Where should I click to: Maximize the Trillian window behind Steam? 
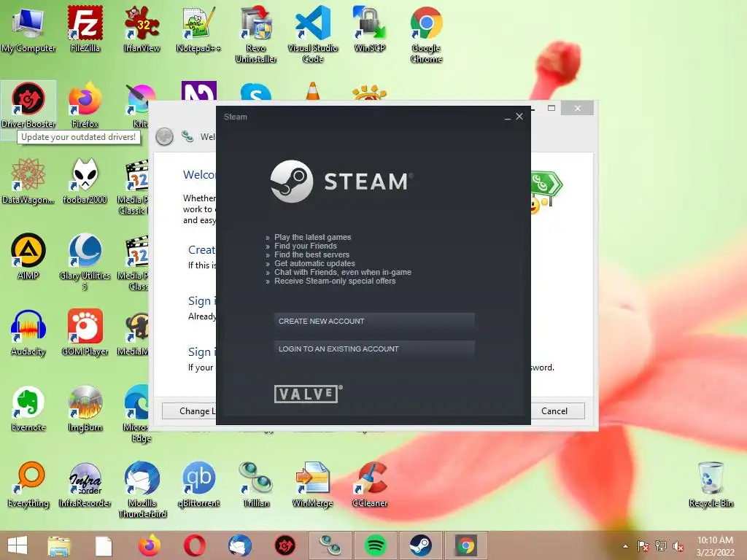[x=551, y=108]
